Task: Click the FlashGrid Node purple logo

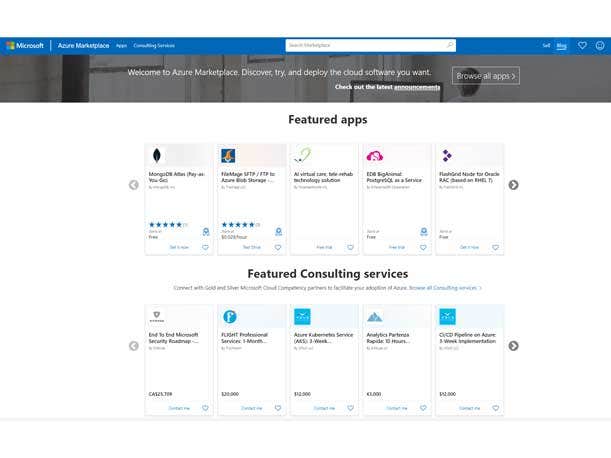Action: click(x=446, y=155)
